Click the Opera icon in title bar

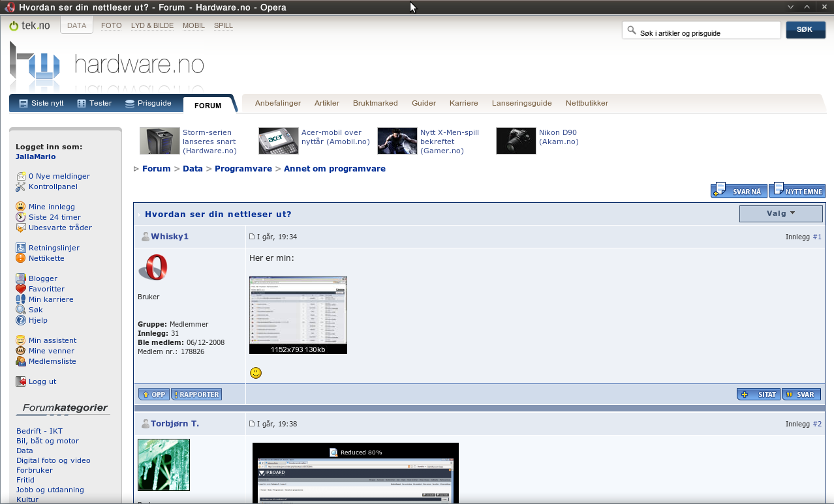pos(10,7)
